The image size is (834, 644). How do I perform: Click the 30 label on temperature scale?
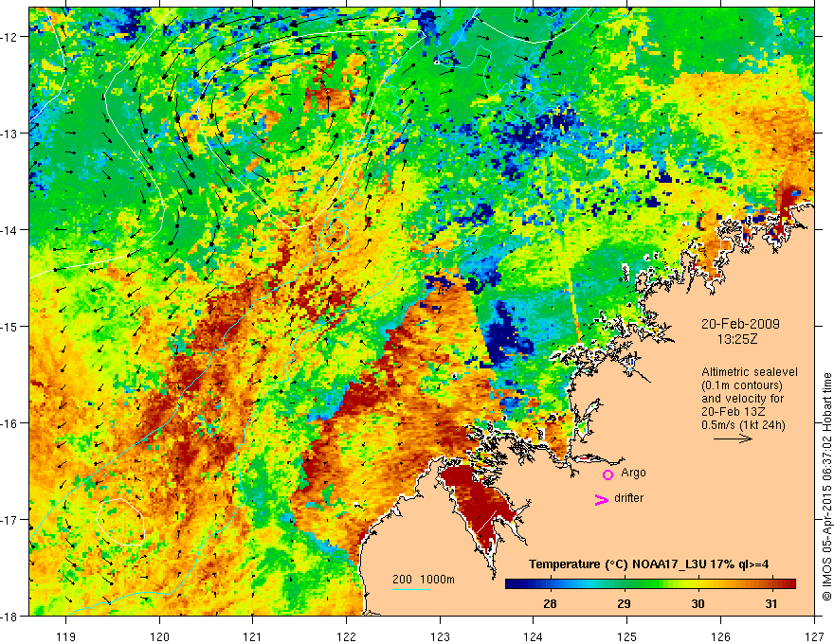(x=698, y=603)
